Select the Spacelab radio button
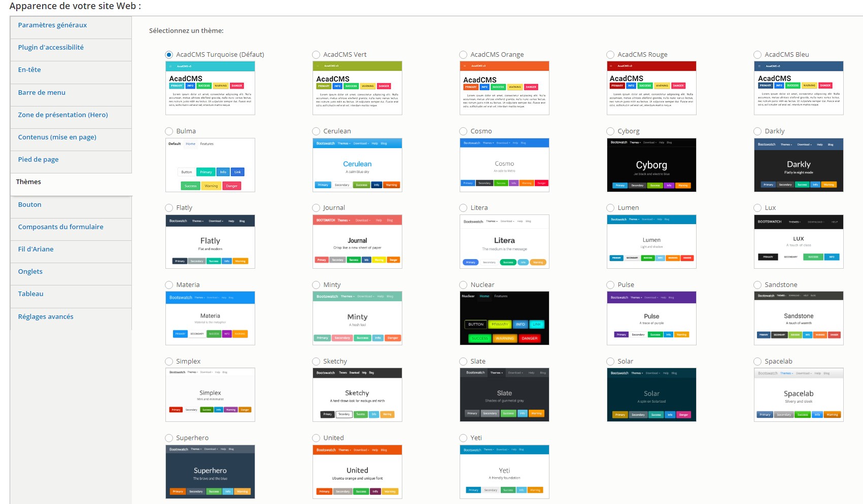 pos(757,362)
